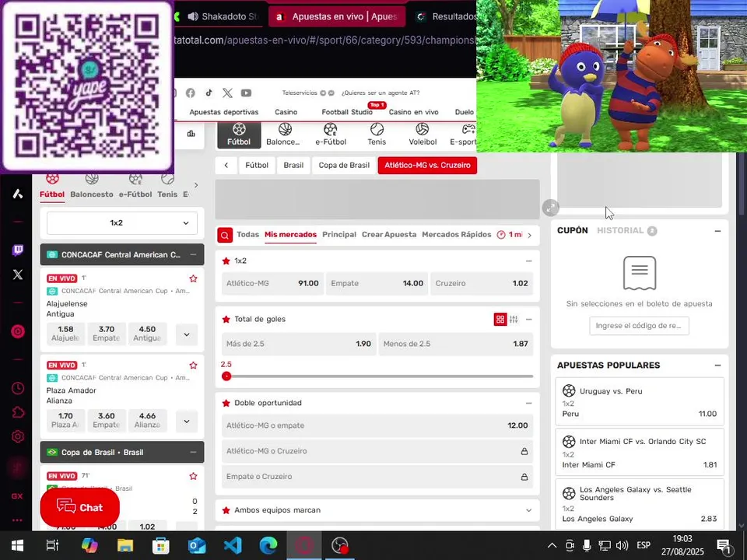Open Visual Studio Code from taskbar
This screenshot has height=560, width=747.
pos(233,545)
